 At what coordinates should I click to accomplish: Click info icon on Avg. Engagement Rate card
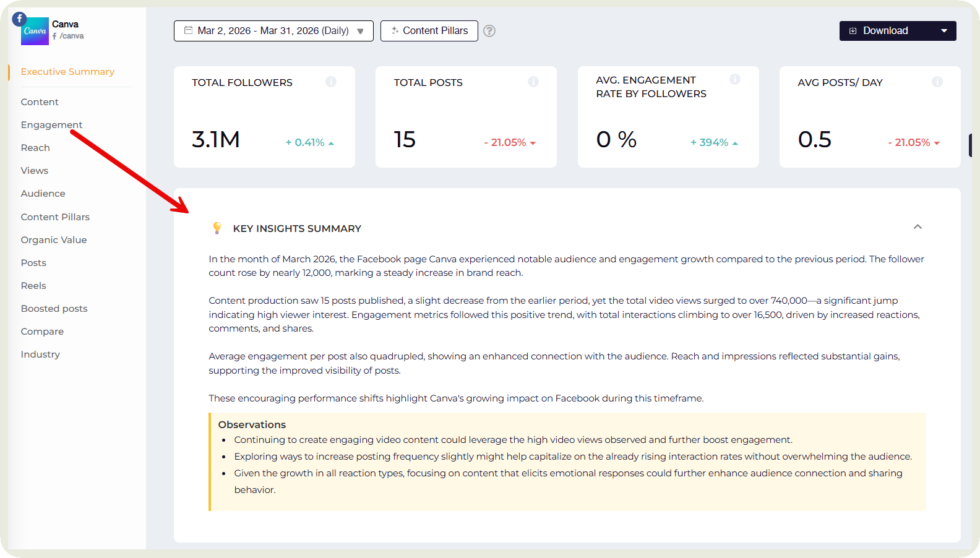point(735,79)
